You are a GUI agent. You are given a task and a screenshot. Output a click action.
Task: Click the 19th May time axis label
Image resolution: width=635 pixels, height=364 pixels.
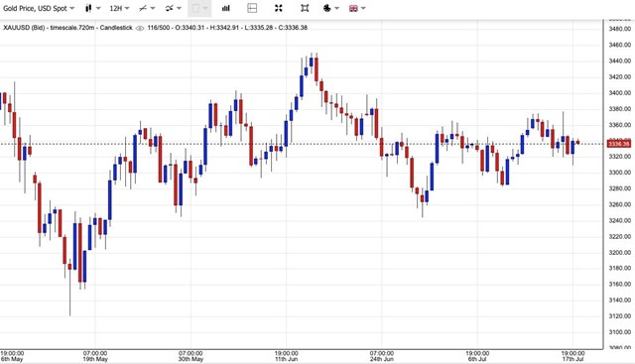(95, 359)
